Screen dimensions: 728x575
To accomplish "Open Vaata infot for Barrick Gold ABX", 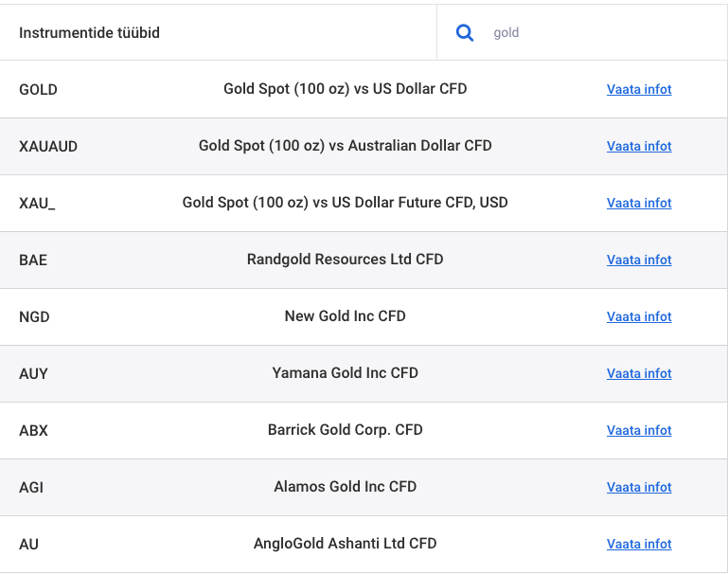I will (639, 430).
